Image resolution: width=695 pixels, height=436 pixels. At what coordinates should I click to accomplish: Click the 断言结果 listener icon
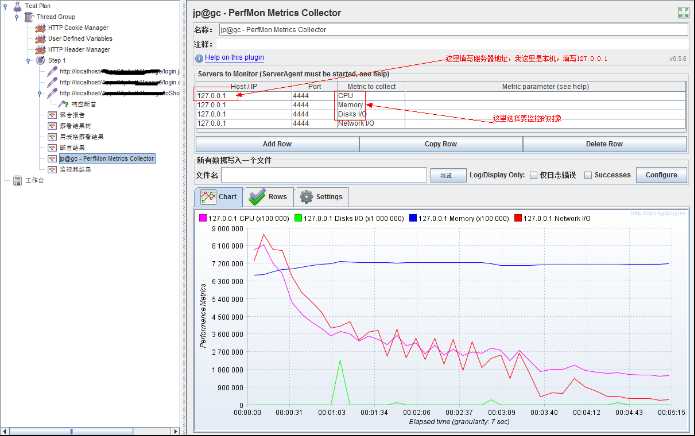[52, 148]
